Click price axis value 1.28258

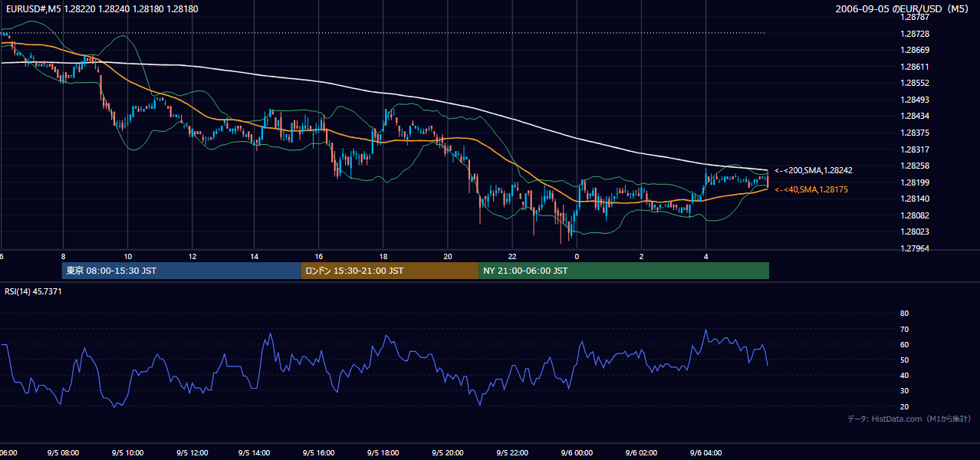(x=915, y=166)
